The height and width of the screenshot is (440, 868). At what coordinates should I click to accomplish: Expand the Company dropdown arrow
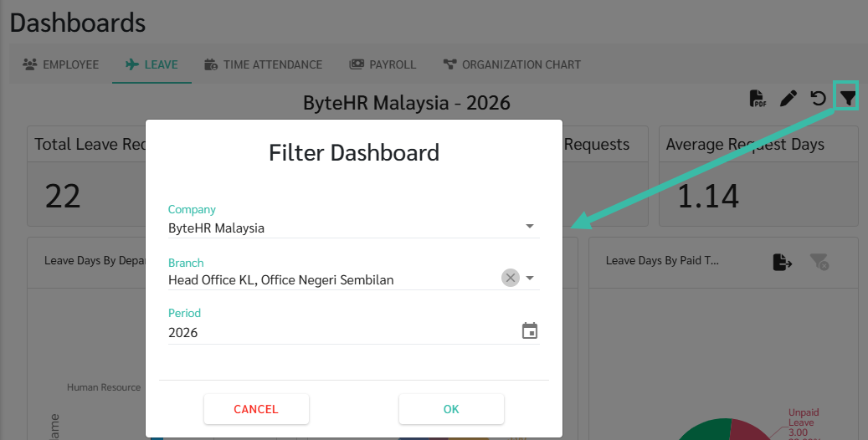coord(530,227)
